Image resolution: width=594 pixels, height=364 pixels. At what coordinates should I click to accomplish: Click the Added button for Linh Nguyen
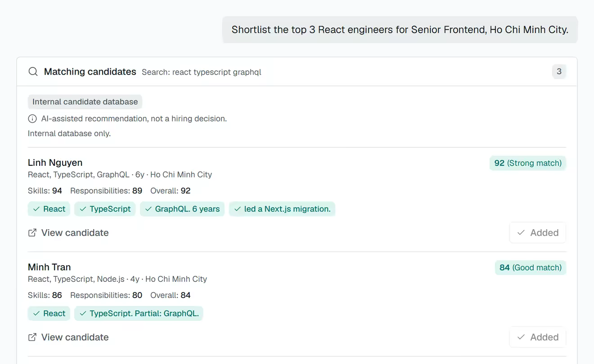pyautogui.click(x=538, y=233)
